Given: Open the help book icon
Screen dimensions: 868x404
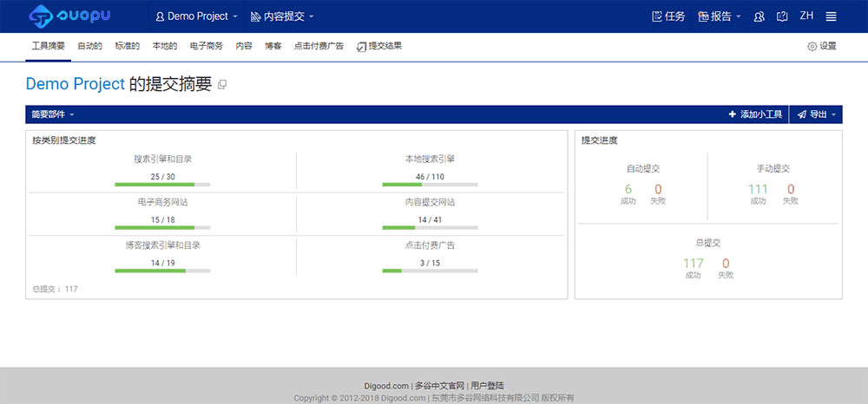Looking at the screenshot, I should click(782, 16).
